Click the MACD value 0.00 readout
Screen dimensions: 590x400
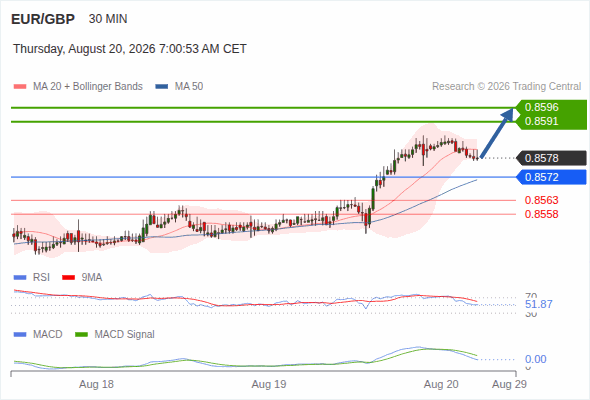(x=535, y=359)
